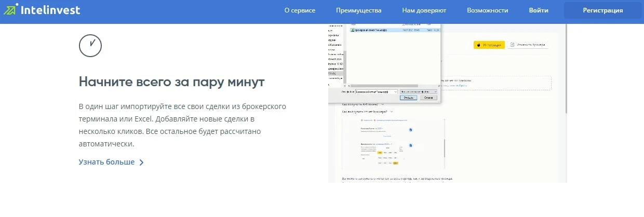Click the heading "Начните всего за пару минут"
This screenshot has height=217, width=644.
click(172, 82)
